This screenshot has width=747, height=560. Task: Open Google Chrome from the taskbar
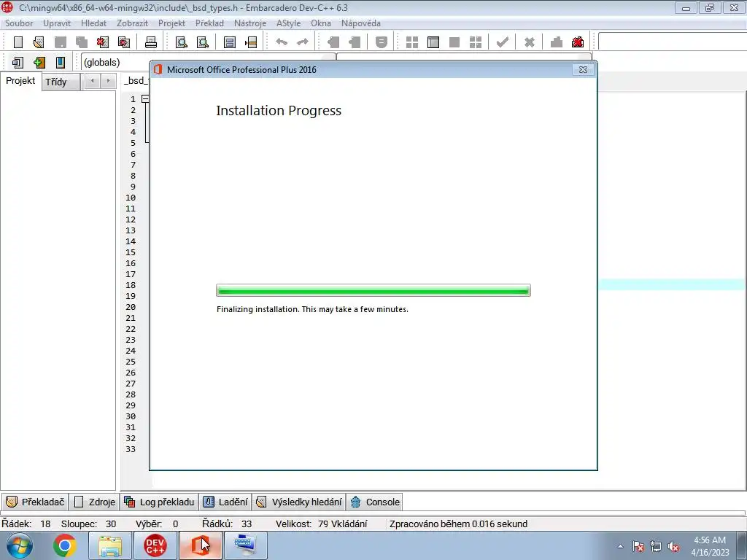(65, 545)
